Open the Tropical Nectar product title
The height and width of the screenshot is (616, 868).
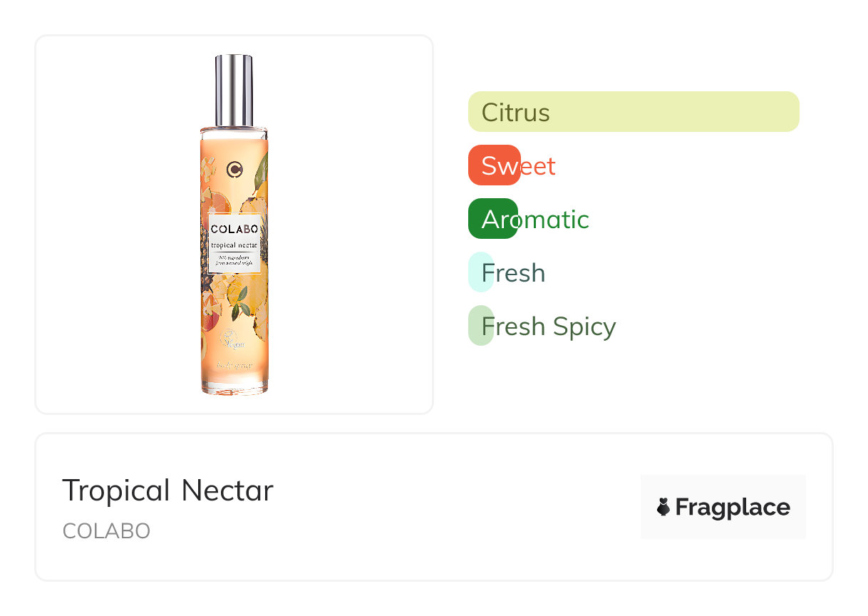[x=167, y=491]
